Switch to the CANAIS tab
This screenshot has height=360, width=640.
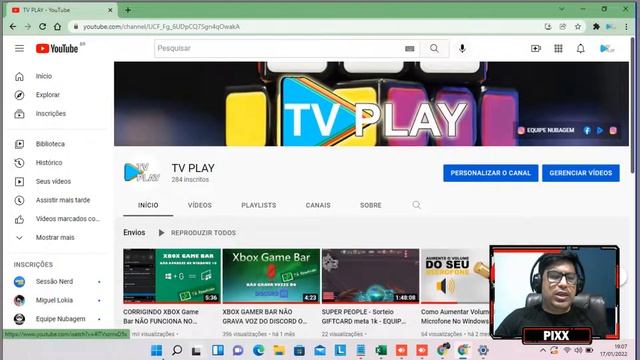318,205
